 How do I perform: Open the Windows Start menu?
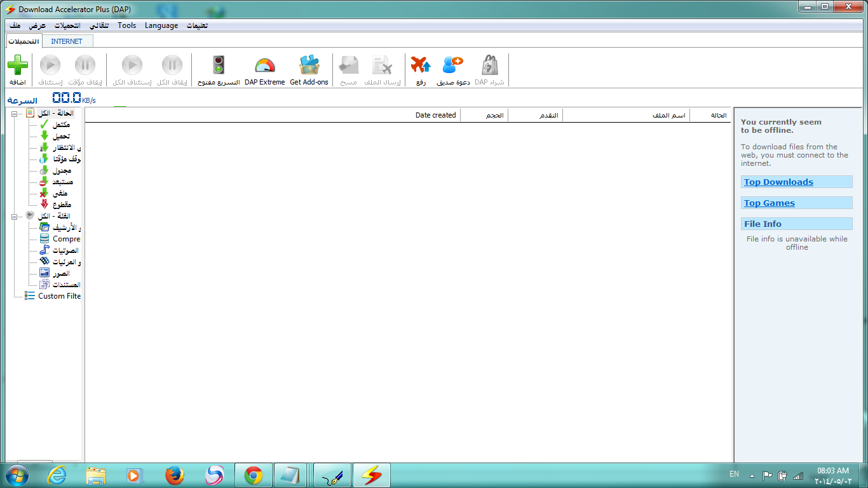[17, 475]
